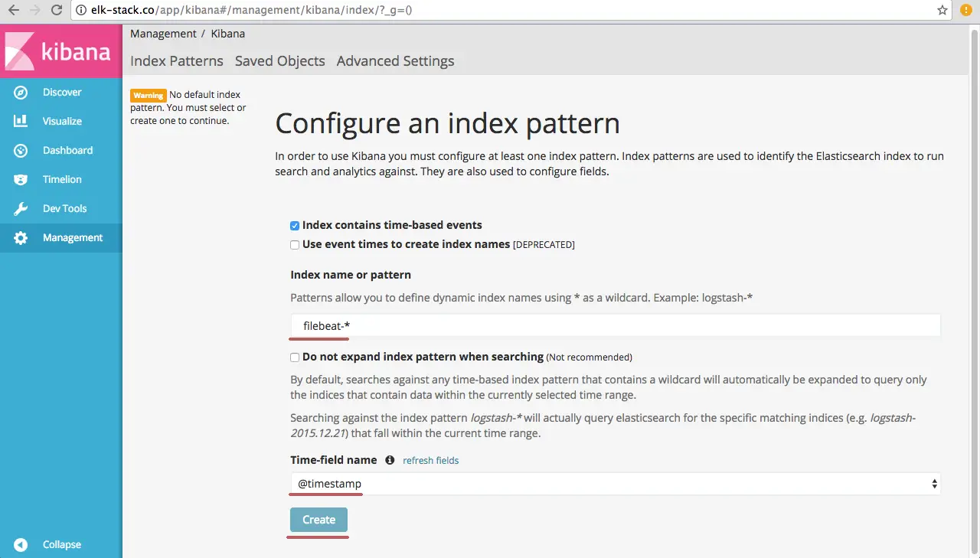This screenshot has height=558, width=980.
Task: Open Dev Tools via its wrench icon
Action: coord(21,209)
